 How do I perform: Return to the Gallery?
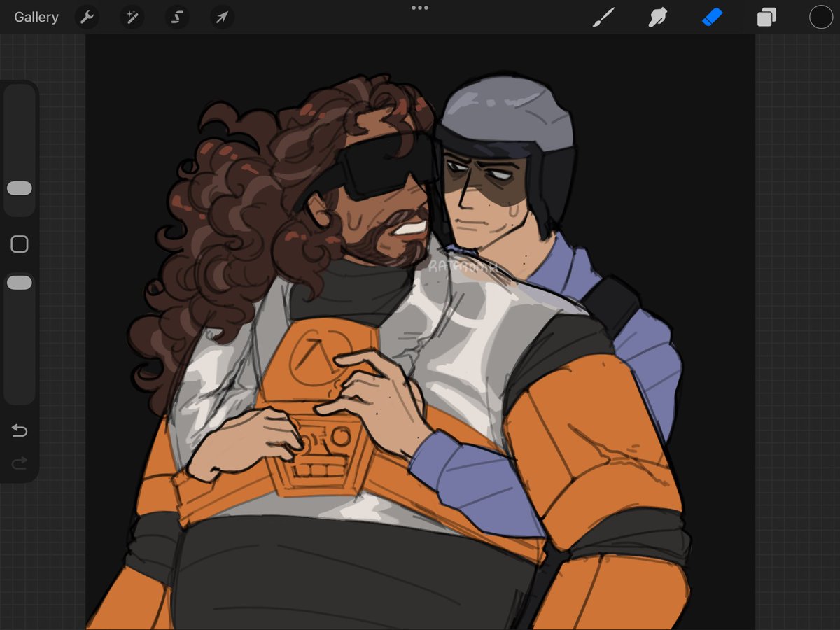point(36,17)
